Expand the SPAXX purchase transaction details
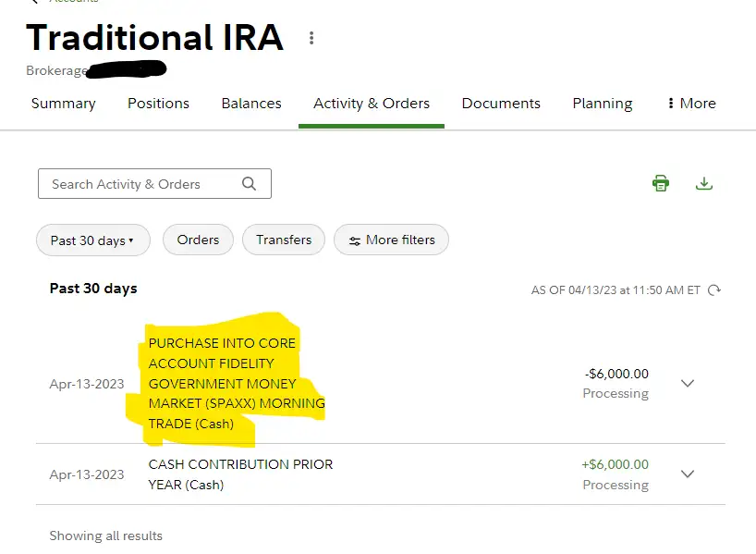This screenshot has height=554, width=756. click(688, 383)
